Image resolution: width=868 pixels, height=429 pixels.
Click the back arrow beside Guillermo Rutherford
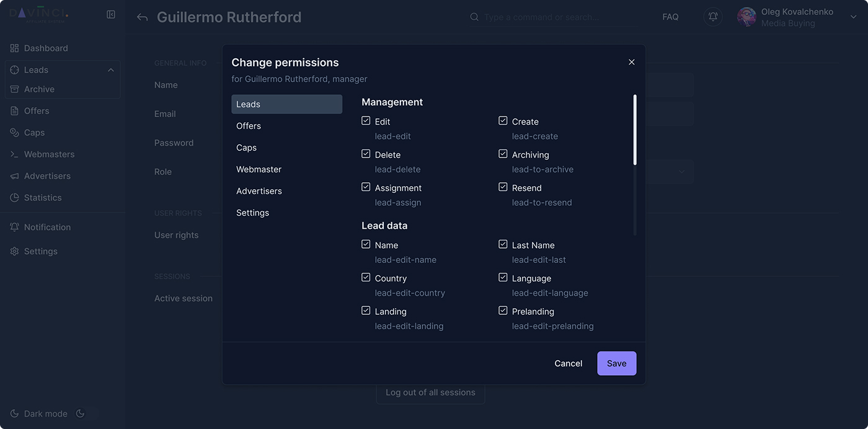click(x=142, y=17)
